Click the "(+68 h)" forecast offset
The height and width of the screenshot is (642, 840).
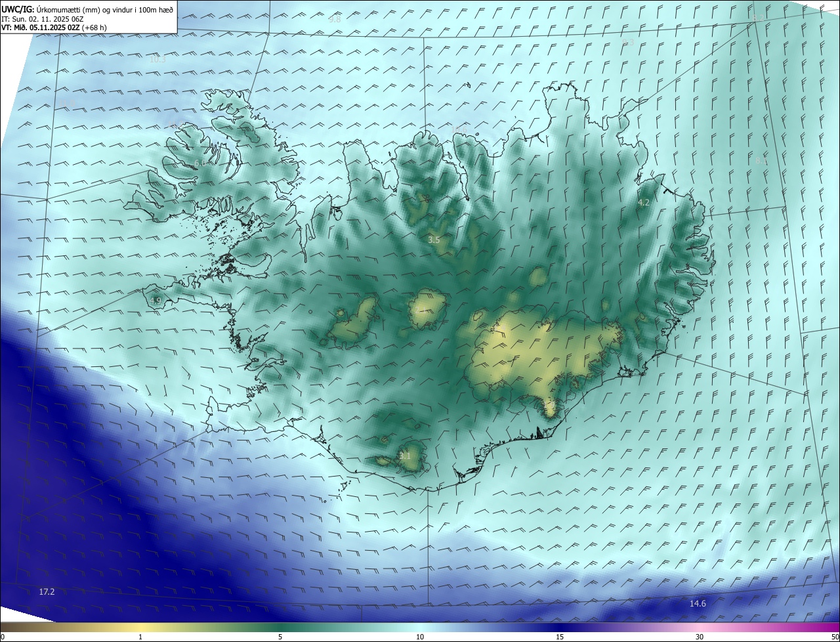96,28
